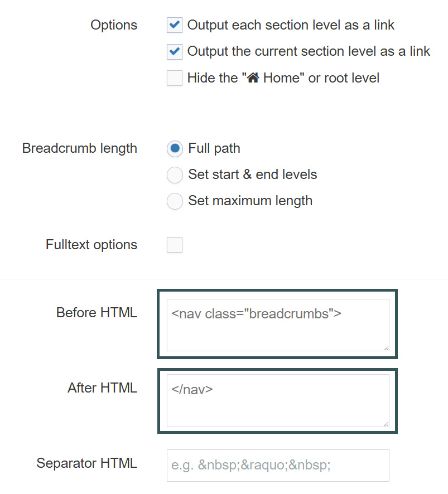Uncheck 'Output each section level as a link'
This screenshot has width=448, height=494.
[174, 25]
